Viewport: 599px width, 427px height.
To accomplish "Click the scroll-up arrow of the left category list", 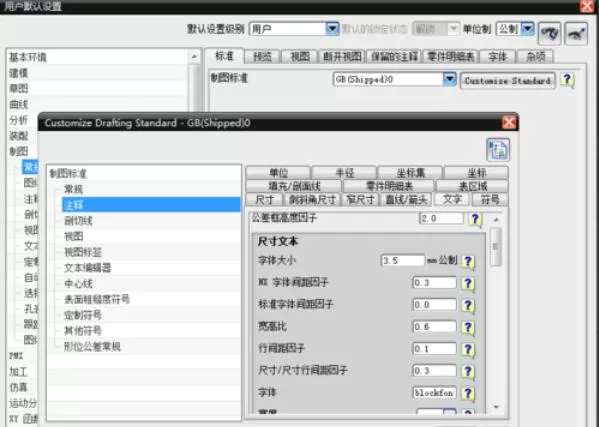I will click(194, 57).
